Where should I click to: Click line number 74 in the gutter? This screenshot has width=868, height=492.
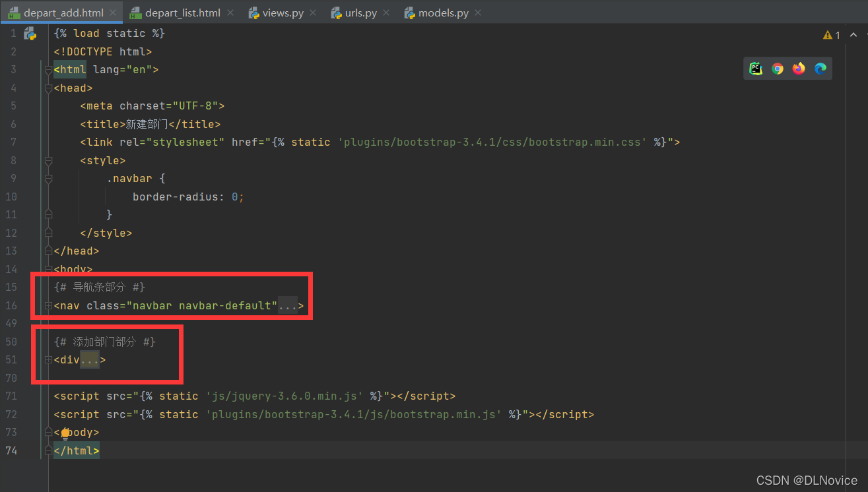click(11, 450)
